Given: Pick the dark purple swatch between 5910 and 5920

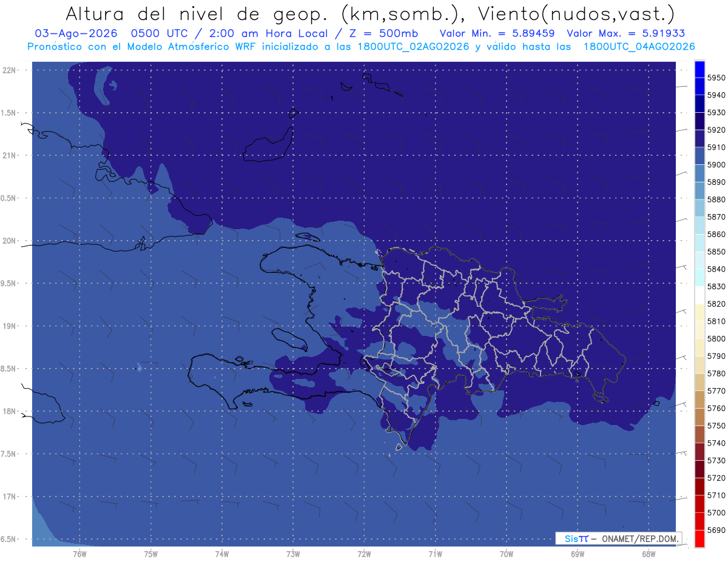Looking at the screenshot, I should (699, 139).
